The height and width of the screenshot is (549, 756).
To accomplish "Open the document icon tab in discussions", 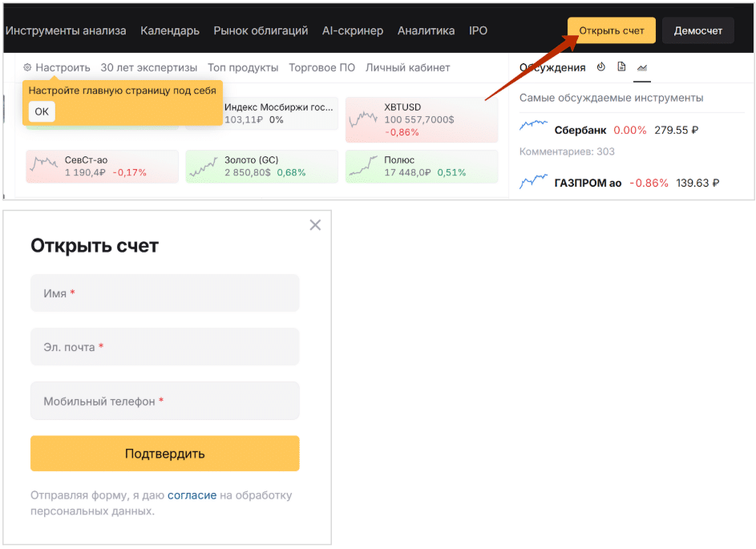I will click(621, 67).
